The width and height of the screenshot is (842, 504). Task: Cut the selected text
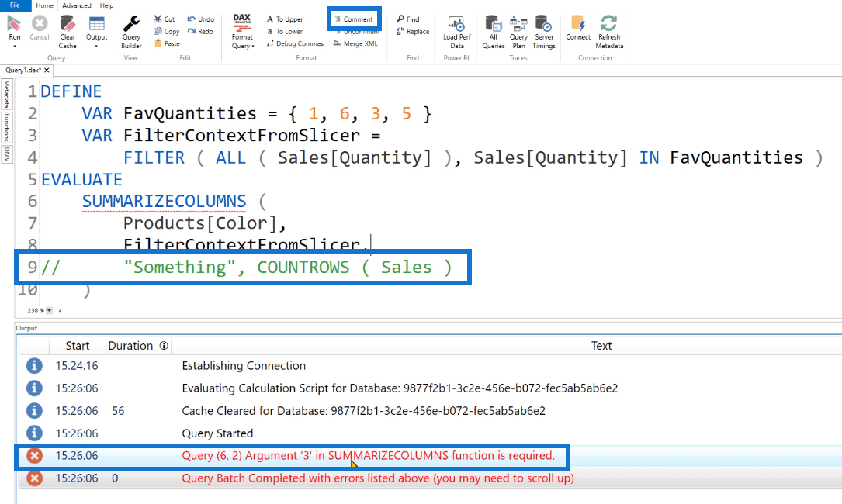[x=164, y=19]
